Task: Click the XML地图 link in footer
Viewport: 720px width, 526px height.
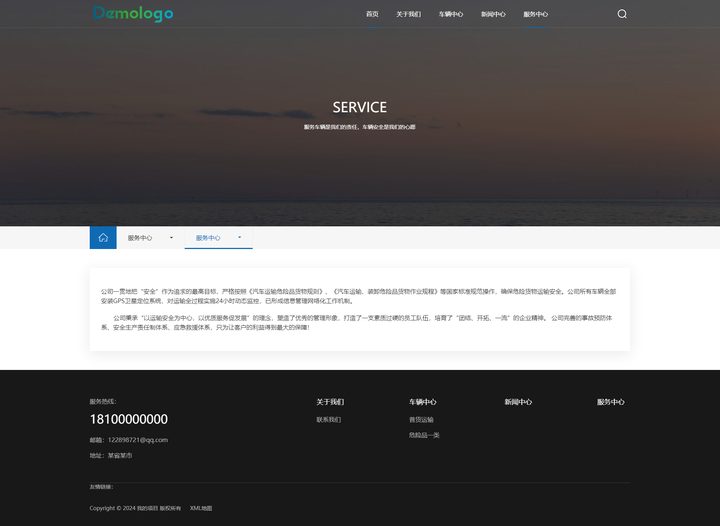Action: pos(201,508)
